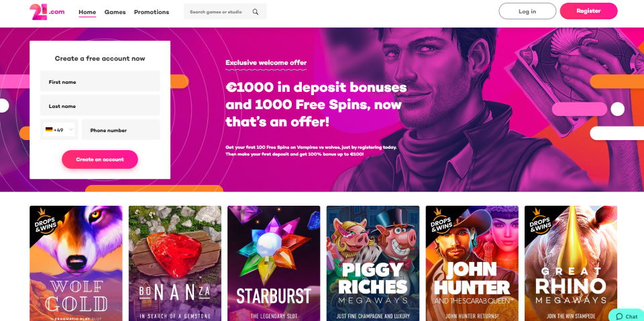This screenshot has width=644, height=321.
Task: Click Drops & Wins badge on Wolf Gold
Action: [44, 221]
